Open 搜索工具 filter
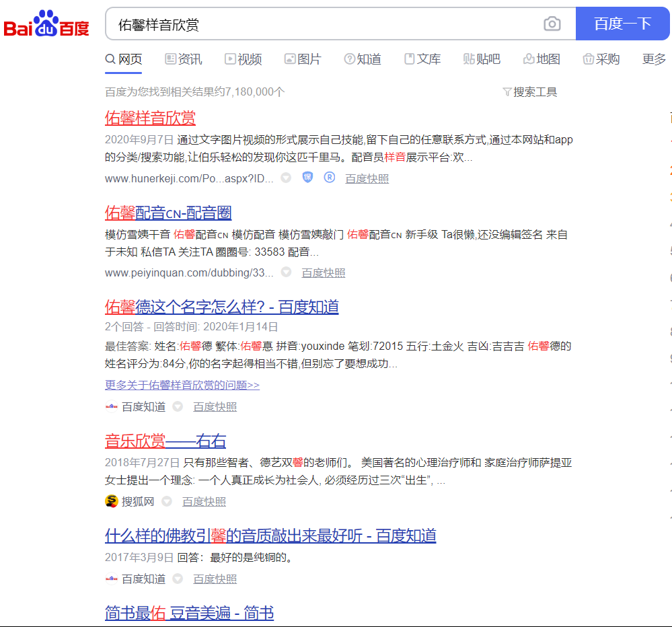 pyautogui.click(x=529, y=92)
